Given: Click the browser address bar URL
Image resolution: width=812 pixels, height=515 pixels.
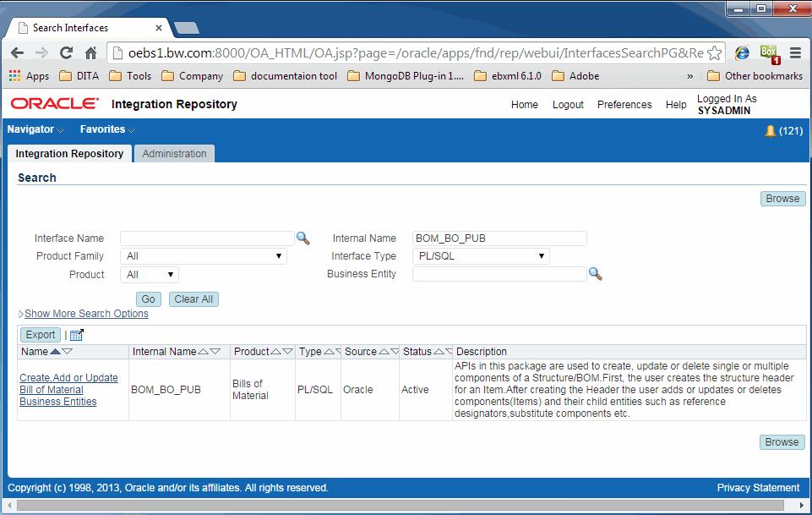Looking at the screenshot, I should (416, 52).
